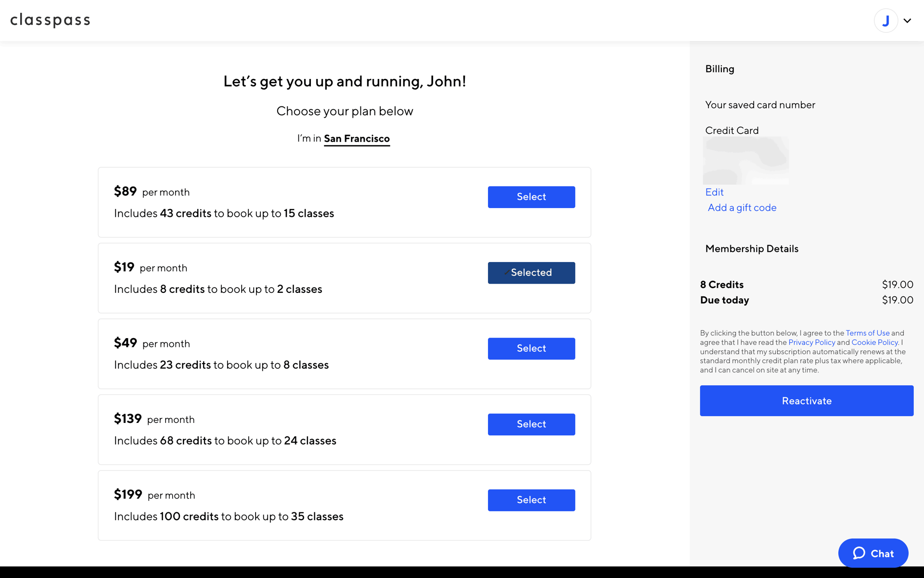
Task: Click the '100 credits' text
Action: click(189, 516)
